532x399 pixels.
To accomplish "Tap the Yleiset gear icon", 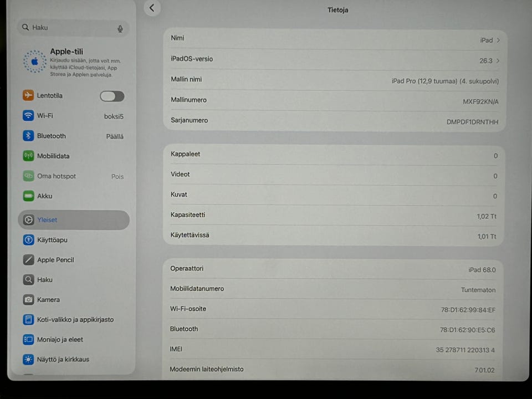I will point(28,220).
